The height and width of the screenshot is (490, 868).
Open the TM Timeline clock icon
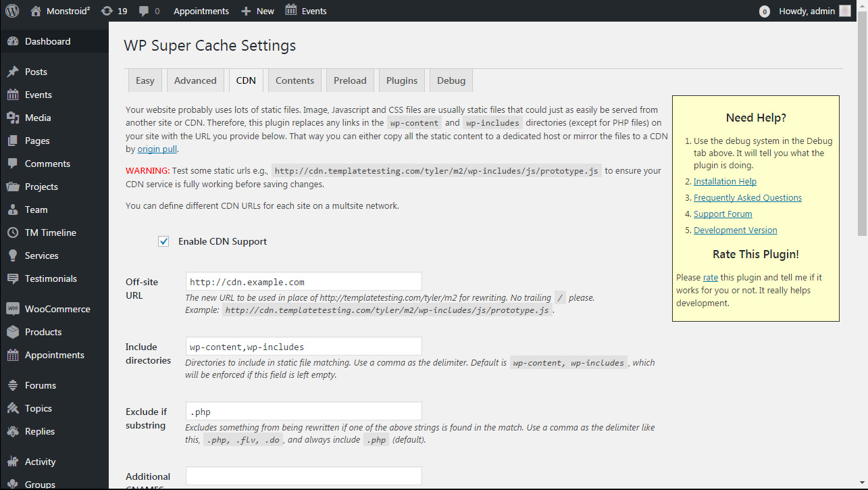[x=13, y=232]
